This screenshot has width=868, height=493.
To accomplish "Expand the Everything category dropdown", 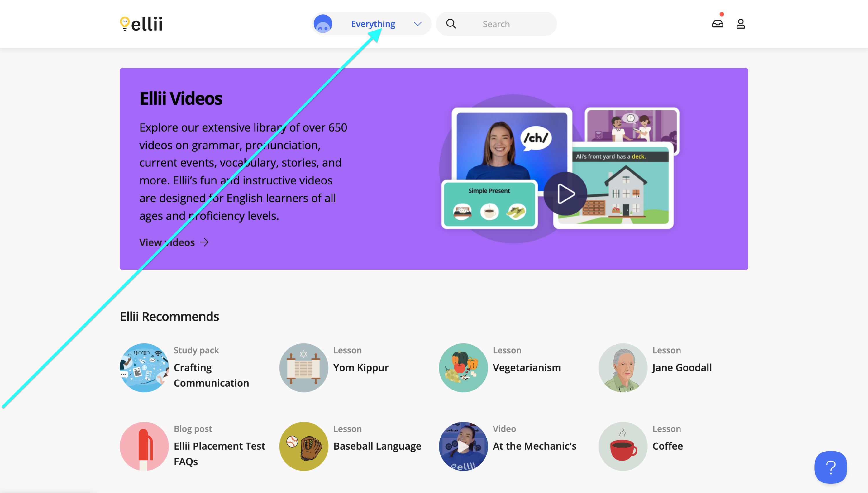I will tap(373, 24).
